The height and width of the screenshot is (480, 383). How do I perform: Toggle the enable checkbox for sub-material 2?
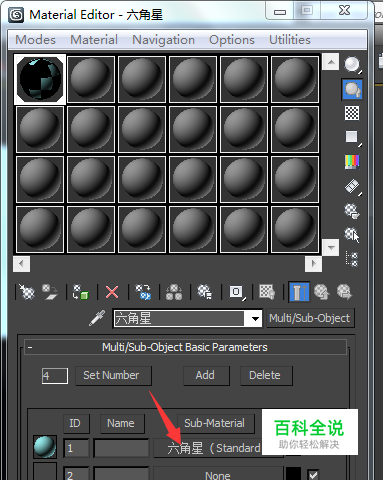[313, 474]
